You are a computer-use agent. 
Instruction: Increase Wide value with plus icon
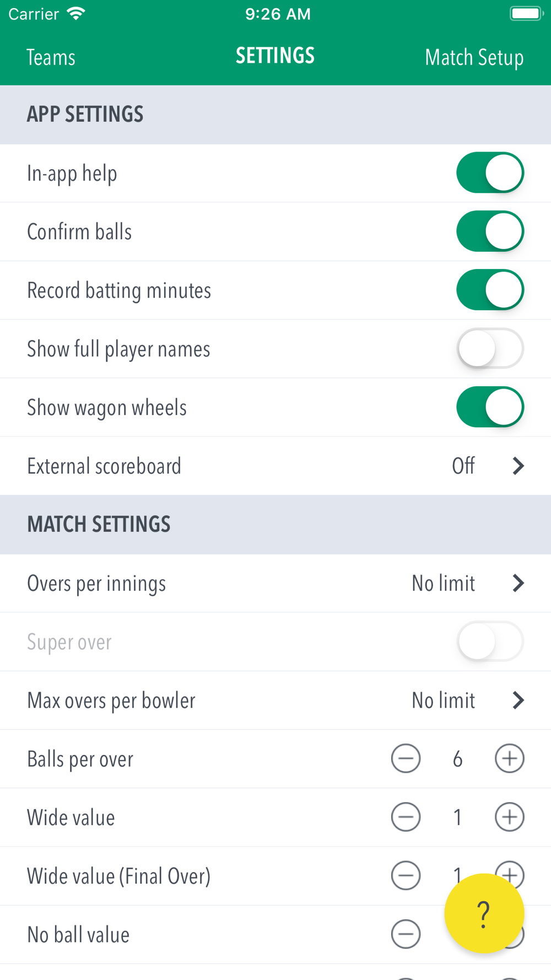pos(509,817)
